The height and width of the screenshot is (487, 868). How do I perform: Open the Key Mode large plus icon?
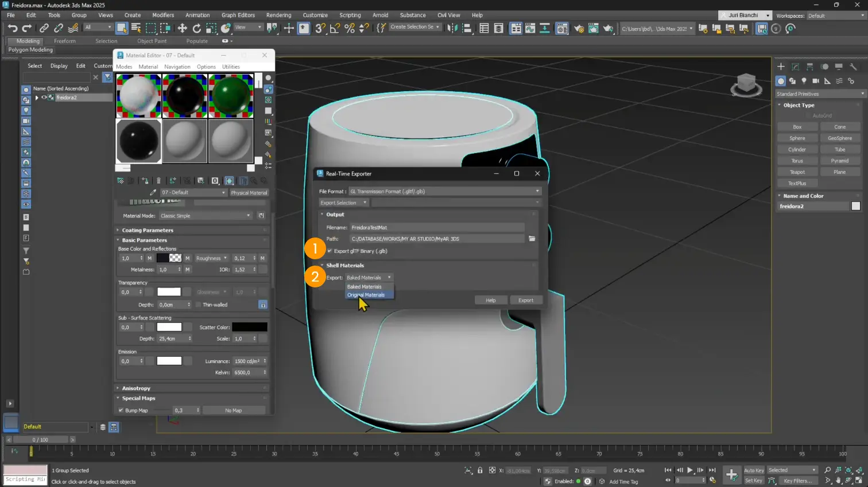731,474
